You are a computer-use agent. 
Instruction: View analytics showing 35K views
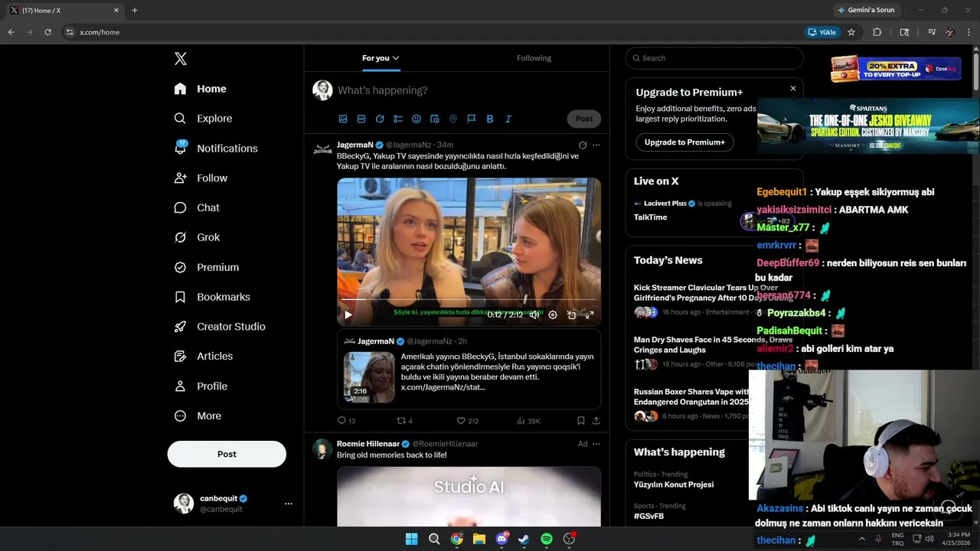point(528,420)
